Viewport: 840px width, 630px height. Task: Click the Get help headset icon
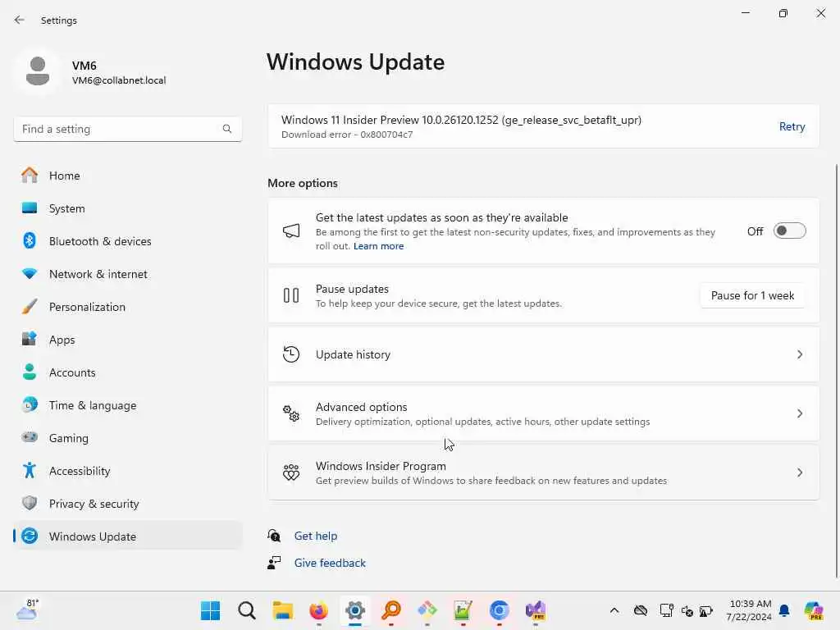[x=274, y=535]
